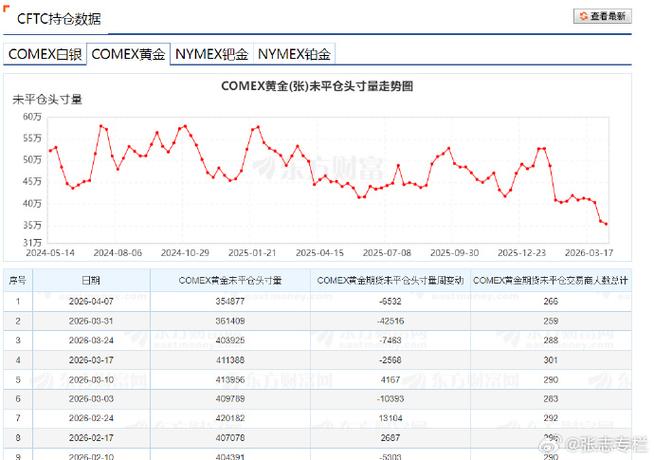Click the 2026-03-17 x-axis label
Image resolution: width=654 pixels, height=460 pixels.
[589, 253]
